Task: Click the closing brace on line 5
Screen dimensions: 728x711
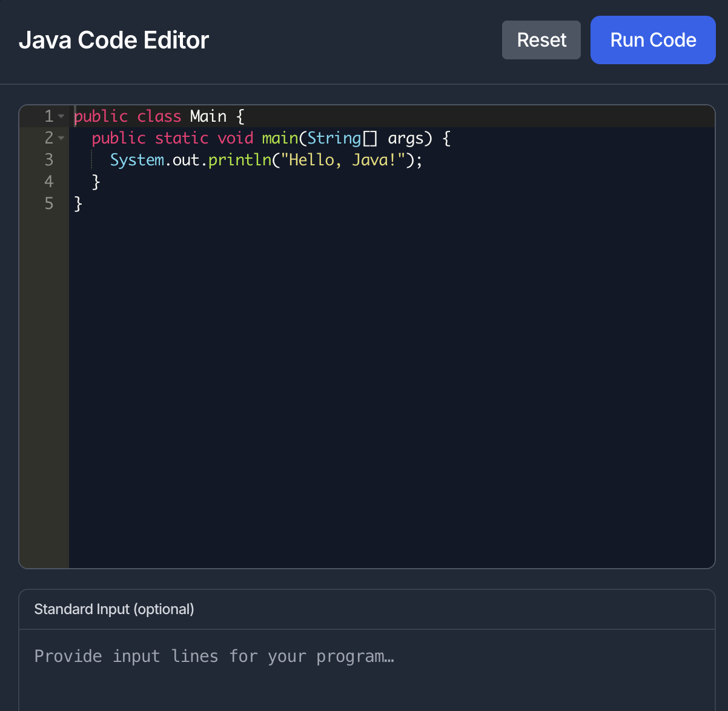Action: [x=78, y=204]
